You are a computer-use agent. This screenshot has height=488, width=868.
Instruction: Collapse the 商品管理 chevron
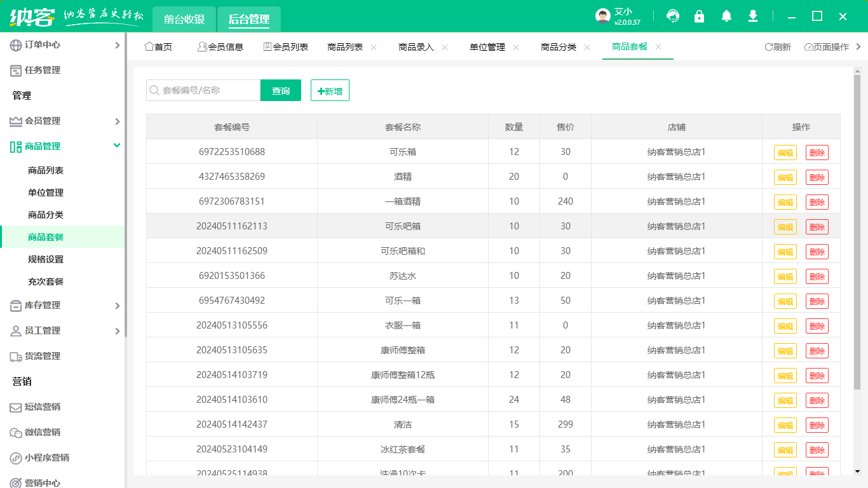pyautogui.click(x=117, y=146)
